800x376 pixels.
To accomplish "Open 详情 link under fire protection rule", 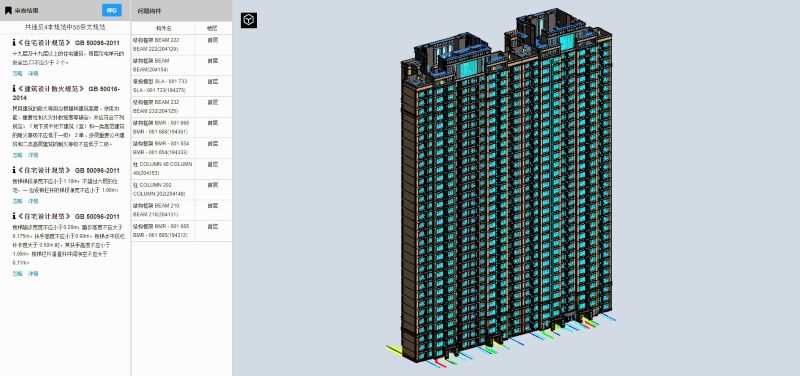I will coord(33,155).
